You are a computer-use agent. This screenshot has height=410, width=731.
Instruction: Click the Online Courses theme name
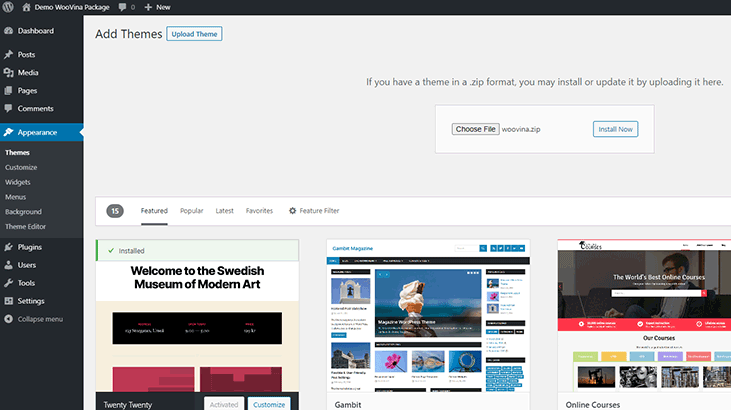(593, 404)
